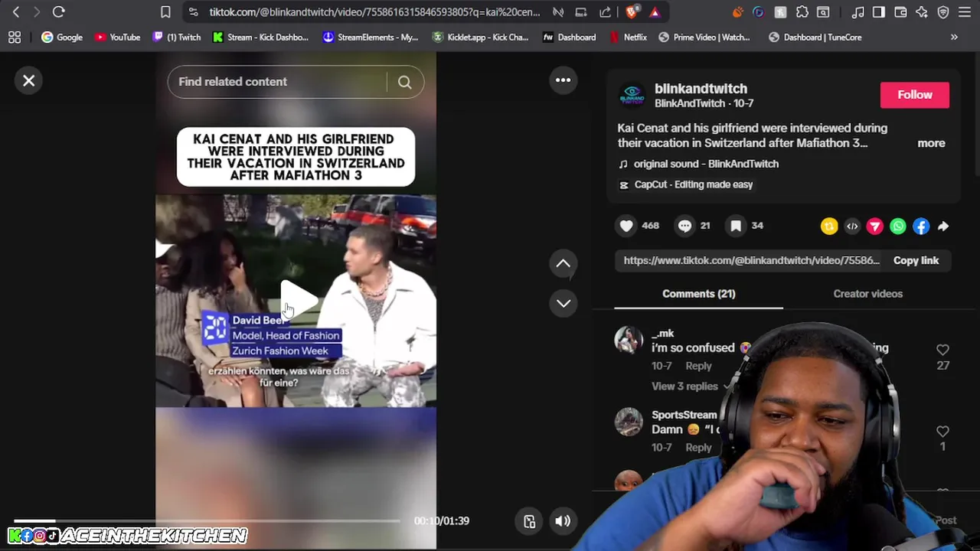Open Brave VPN shield icon

(x=943, y=11)
